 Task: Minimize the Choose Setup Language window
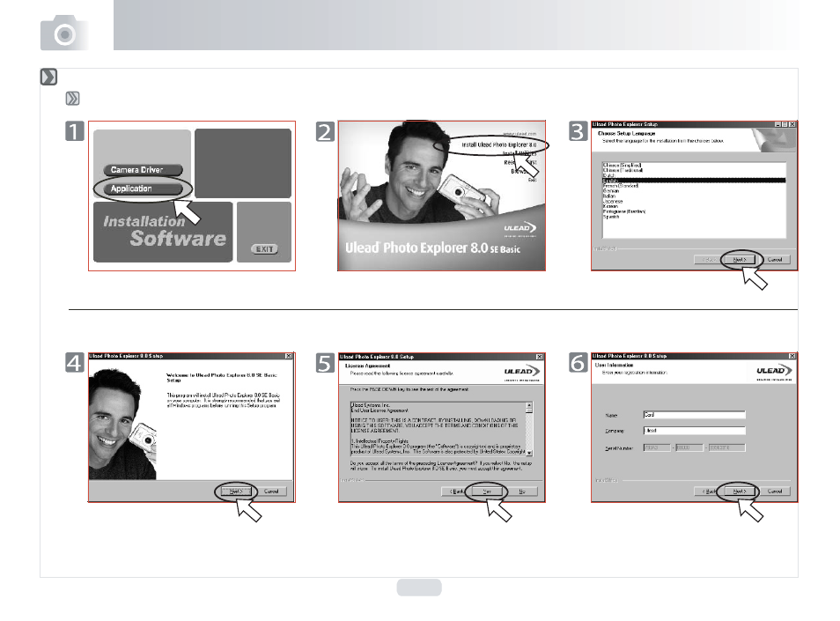pos(777,124)
